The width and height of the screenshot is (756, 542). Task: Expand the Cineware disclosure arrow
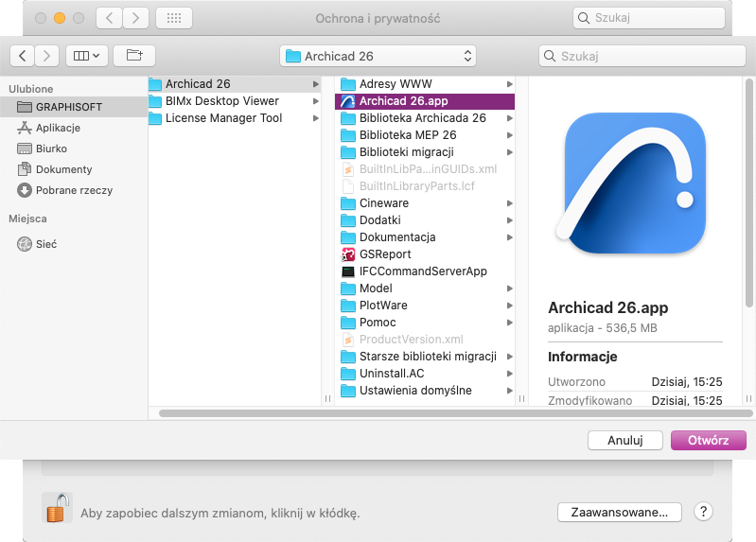[x=510, y=203]
